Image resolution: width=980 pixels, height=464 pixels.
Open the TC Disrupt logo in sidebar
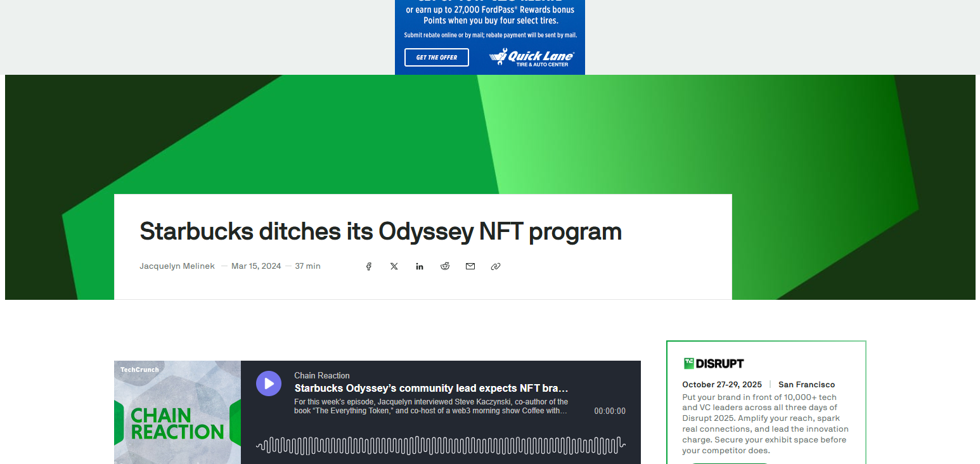(714, 363)
